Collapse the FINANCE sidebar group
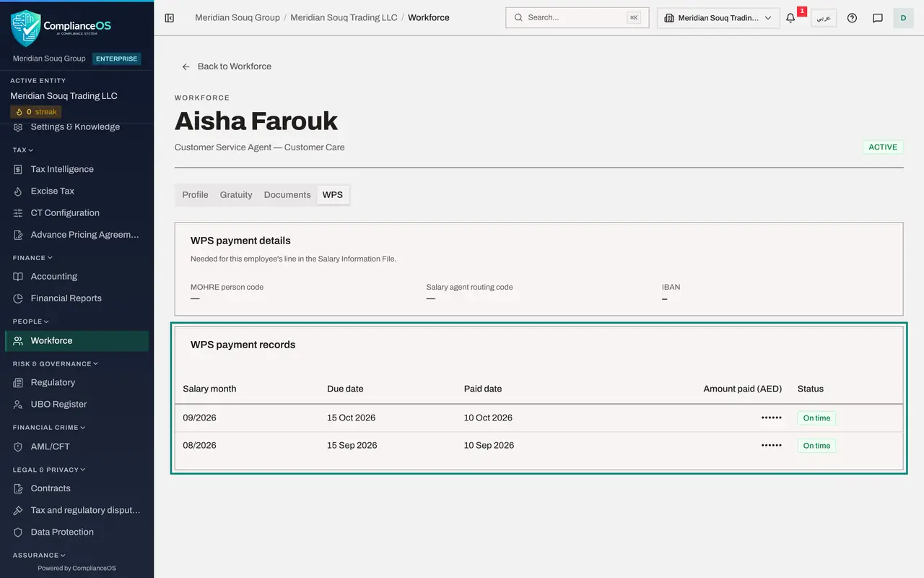 [32, 258]
